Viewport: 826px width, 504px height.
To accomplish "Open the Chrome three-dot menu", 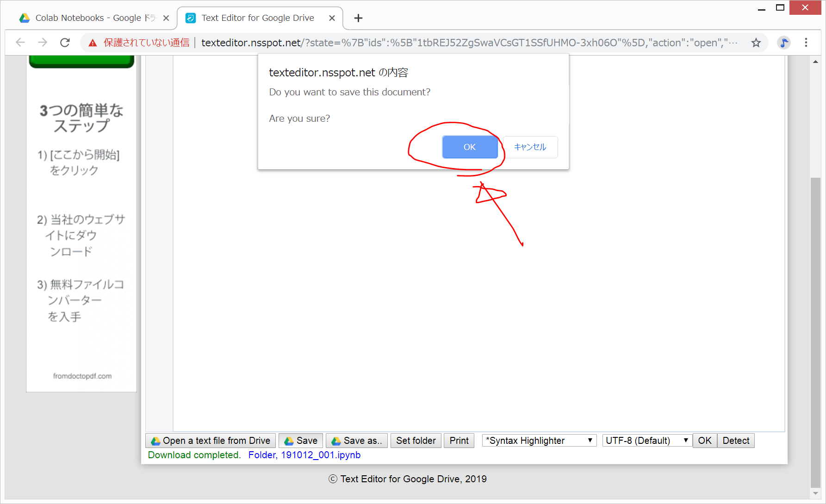I will [806, 43].
